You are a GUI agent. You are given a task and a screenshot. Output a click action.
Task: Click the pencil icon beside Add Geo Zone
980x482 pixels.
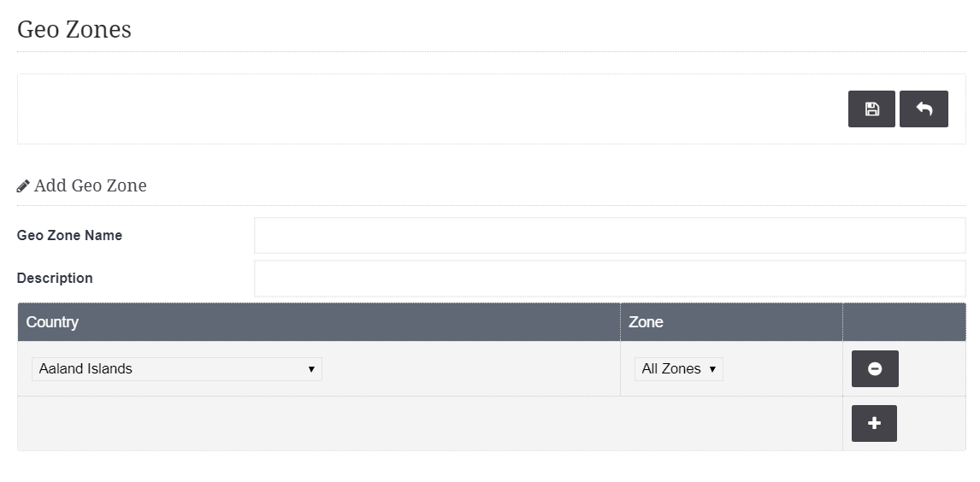pos(23,186)
